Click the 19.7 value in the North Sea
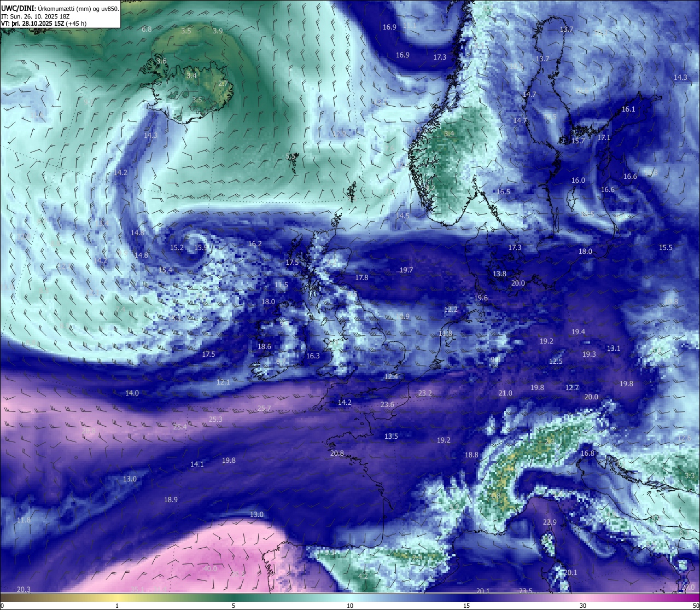700x610 pixels. 406,270
